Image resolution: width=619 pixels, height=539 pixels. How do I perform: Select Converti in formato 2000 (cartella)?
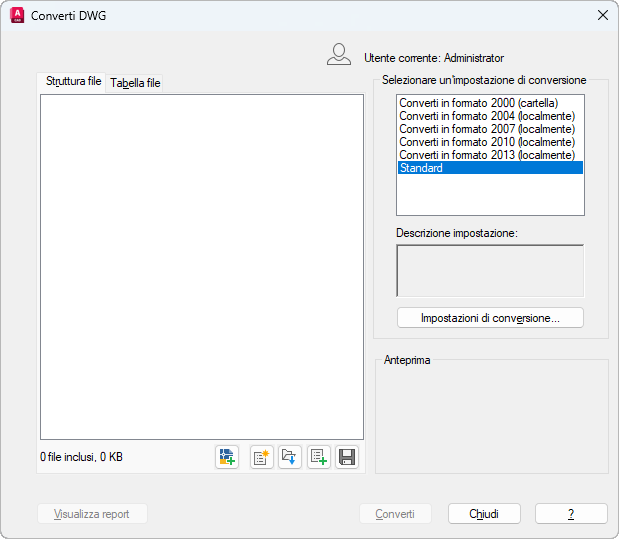coord(490,103)
